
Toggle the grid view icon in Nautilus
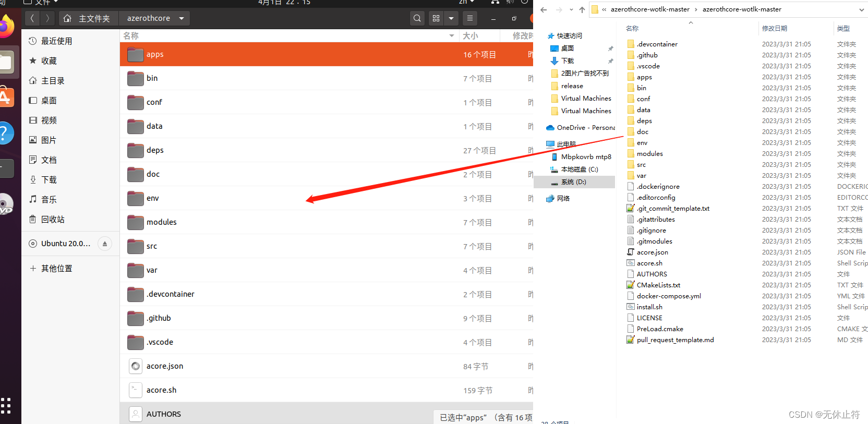436,18
